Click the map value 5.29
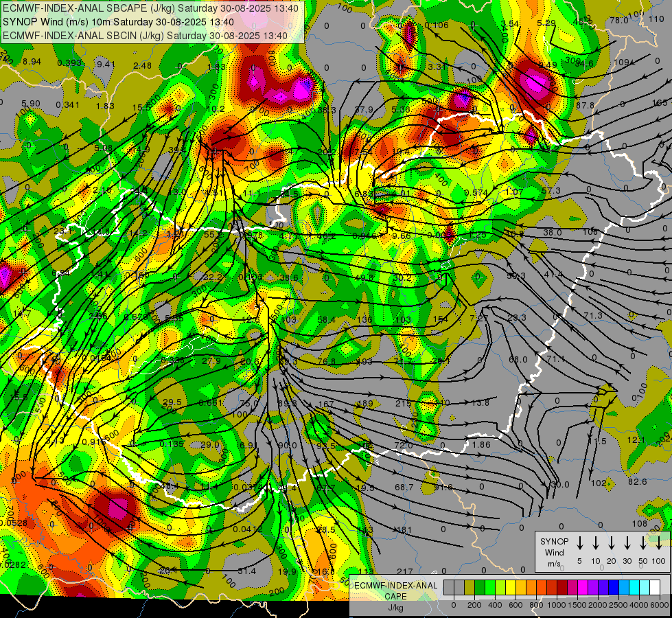Image resolution: width=672 pixels, height=618 pixels. click(546, 23)
